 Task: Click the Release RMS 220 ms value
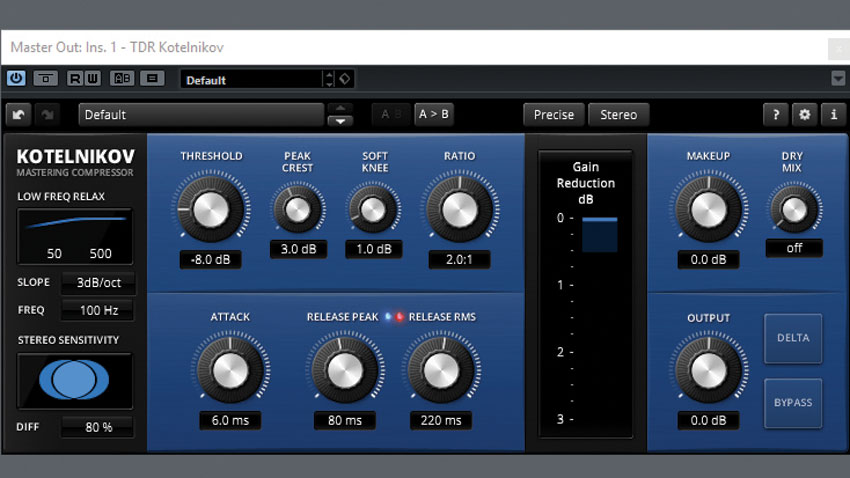pyautogui.click(x=441, y=421)
